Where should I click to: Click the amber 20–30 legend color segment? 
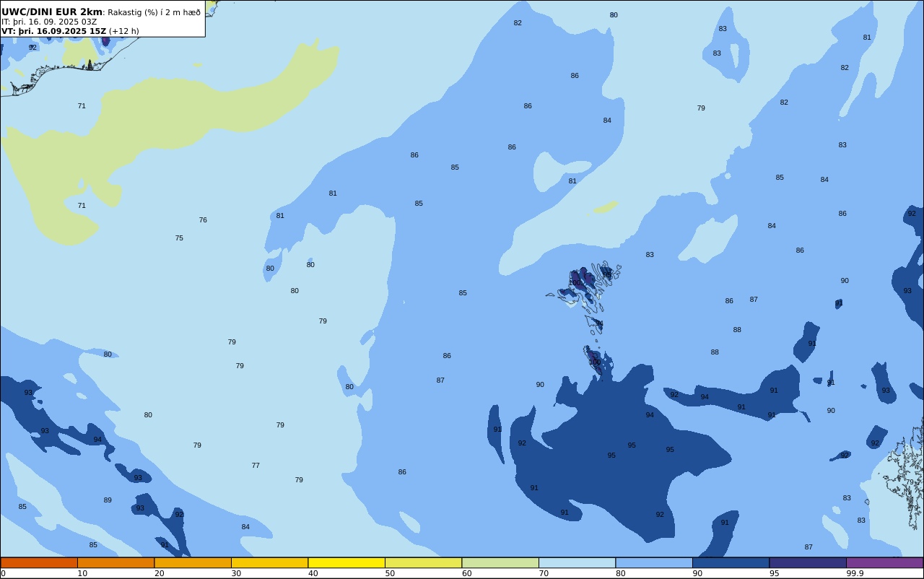click(x=193, y=562)
